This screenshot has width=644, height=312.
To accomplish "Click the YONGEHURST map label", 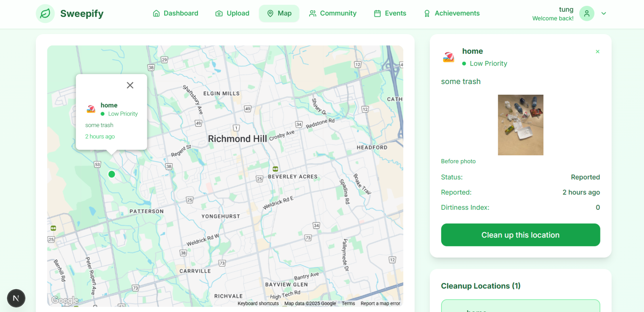I will tap(221, 217).
